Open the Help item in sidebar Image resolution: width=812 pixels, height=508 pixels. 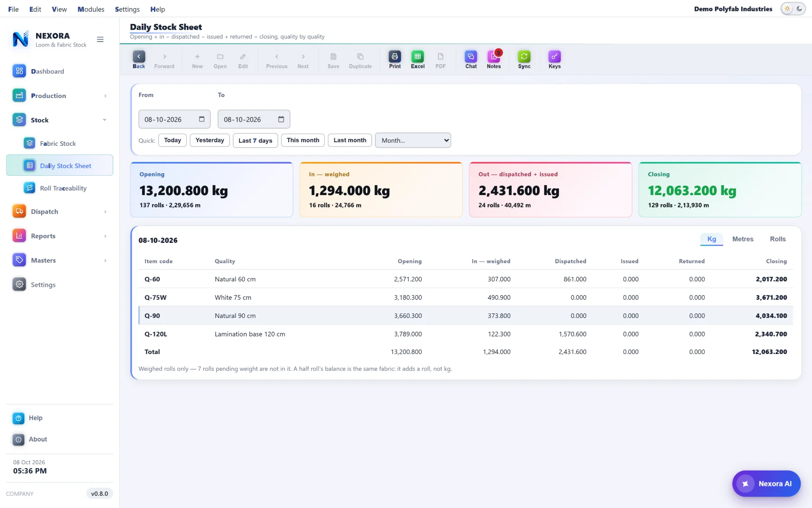click(60, 418)
